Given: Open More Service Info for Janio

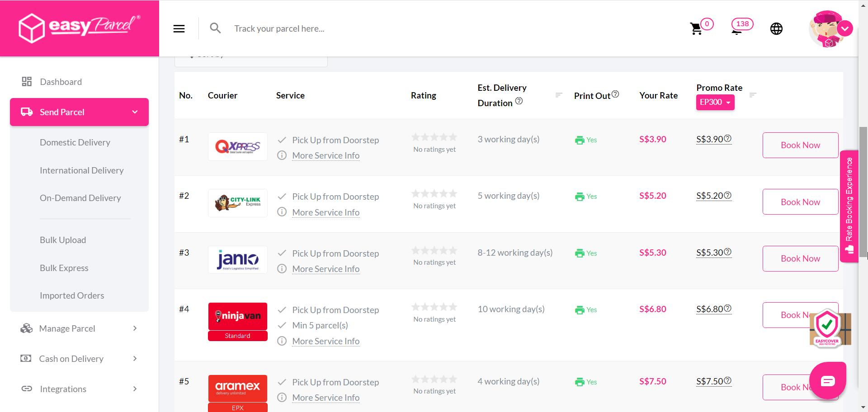Looking at the screenshot, I should 325,269.
